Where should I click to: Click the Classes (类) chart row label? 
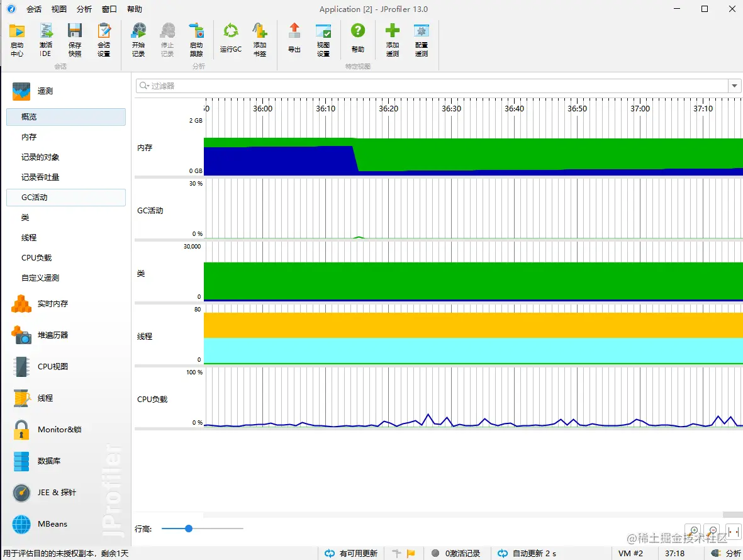[x=141, y=273]
